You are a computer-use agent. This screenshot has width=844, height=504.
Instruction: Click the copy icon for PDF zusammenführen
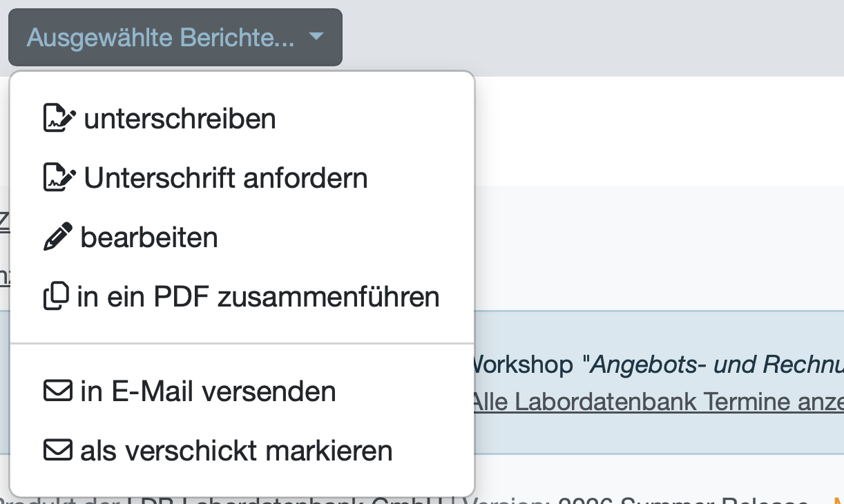[56, 297]
